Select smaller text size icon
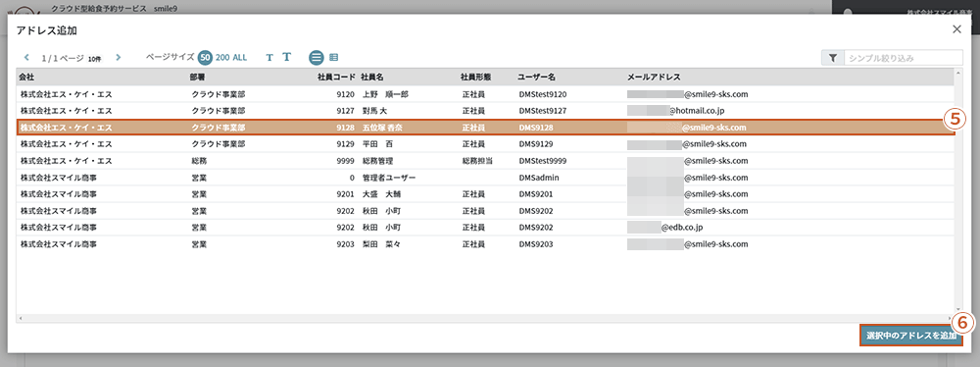 coord(269,58)
